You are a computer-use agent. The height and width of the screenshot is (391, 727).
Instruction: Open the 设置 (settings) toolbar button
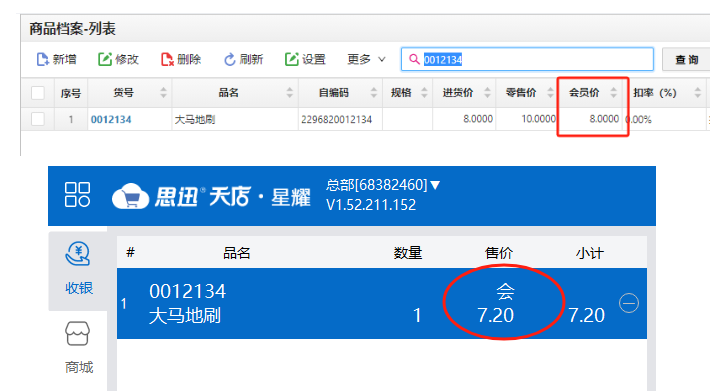[305, 59]
